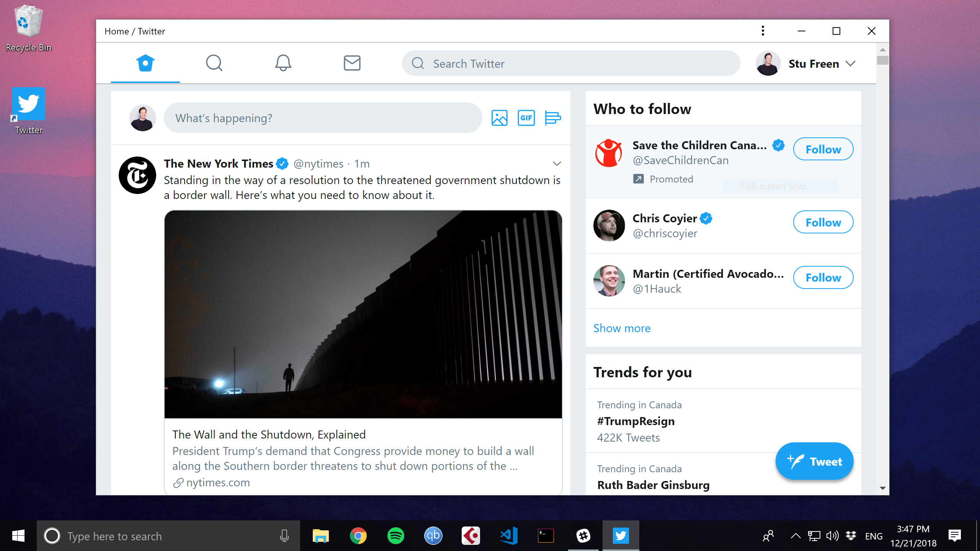Open The New York Times profile avatar
The image size is (980, 551).
coord(137,175)
